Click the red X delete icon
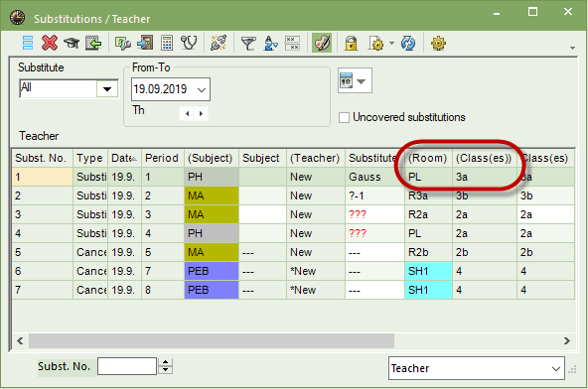The width and height of the screenshot is (588, 389). tap(50, 43)
